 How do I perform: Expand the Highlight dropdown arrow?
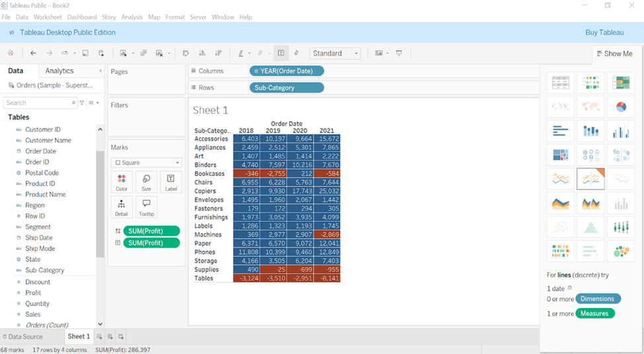coord(249,53)
